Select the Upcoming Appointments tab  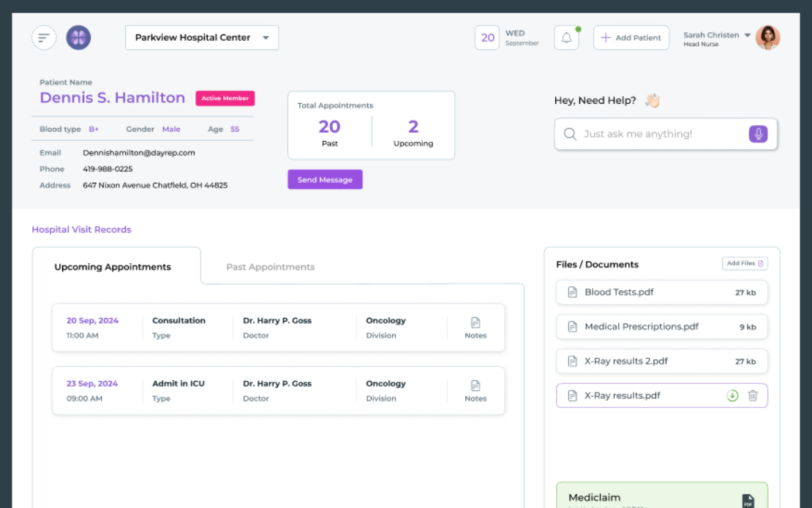(113, 267)
